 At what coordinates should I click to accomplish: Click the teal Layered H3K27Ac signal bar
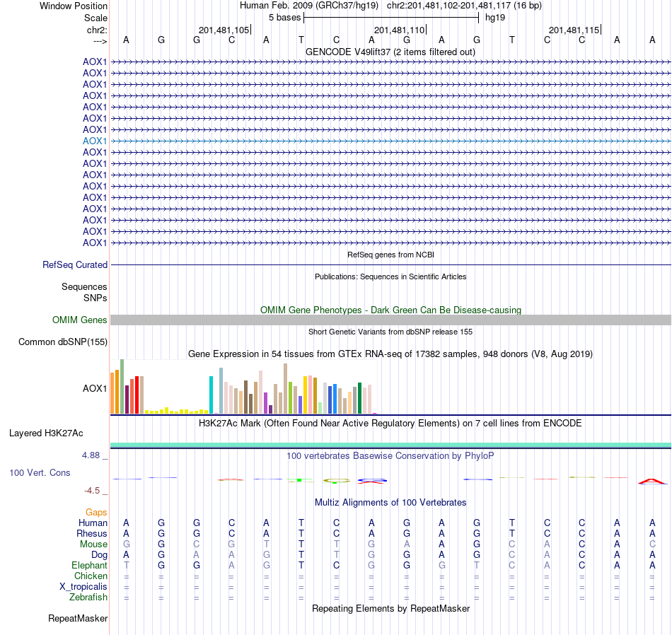[x=390, y=445]
